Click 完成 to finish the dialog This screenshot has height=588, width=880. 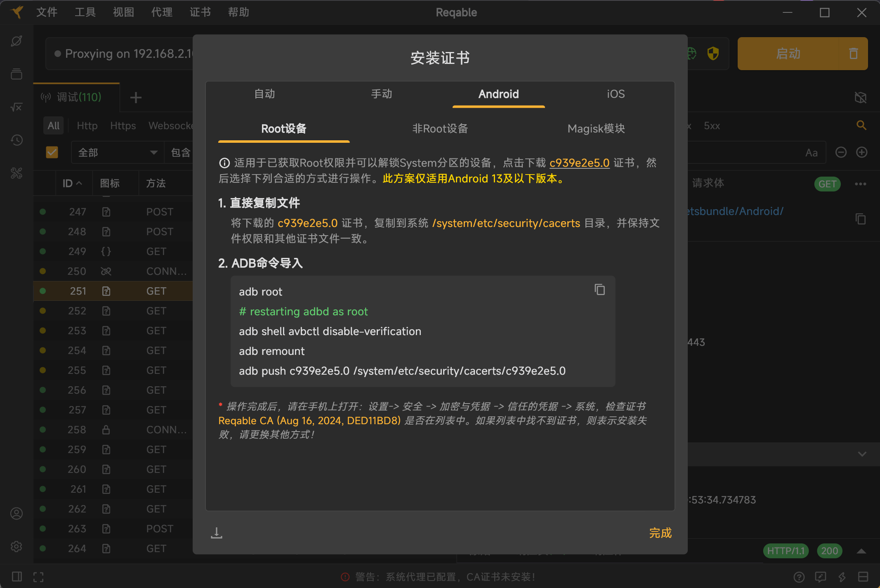(x=660, y=533)
